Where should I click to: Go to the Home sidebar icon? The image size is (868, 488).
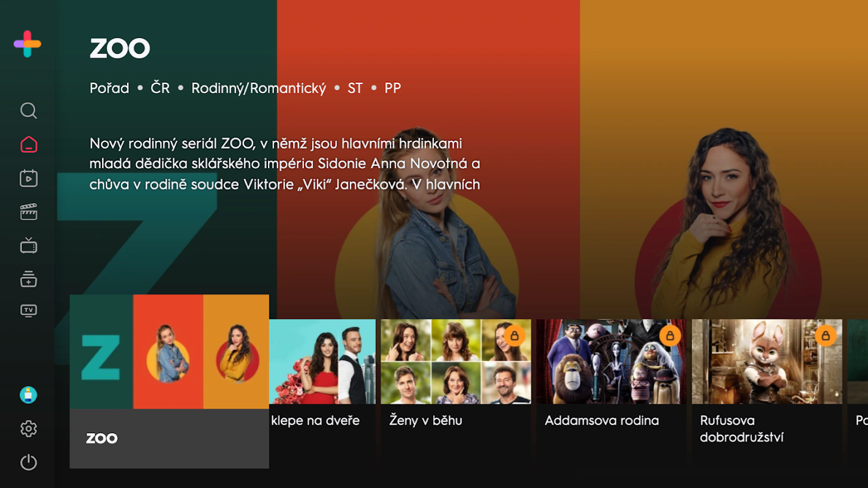[29, 145]
